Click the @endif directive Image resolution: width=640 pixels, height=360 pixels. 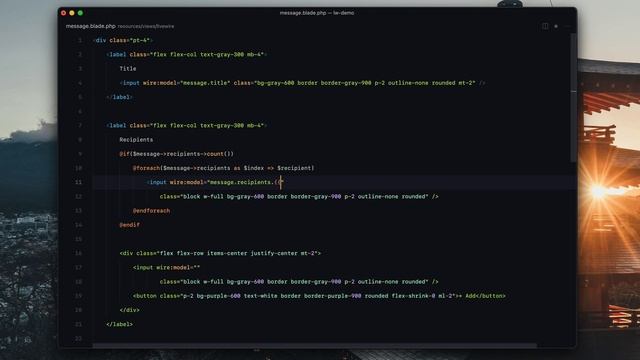pyautogui.click(x=129, y=225)
